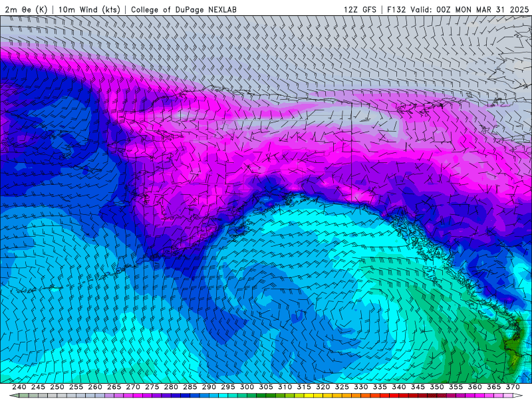Click the 330 value on the color scale
Screen dimensions: 532x399
tap(361, 387)
